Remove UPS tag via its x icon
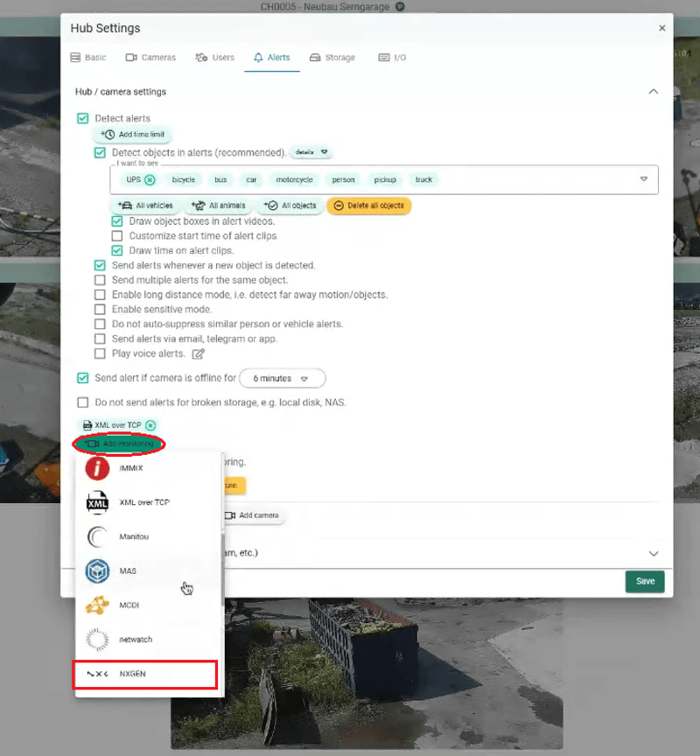The width and height of the screenshot is (700, 756). click(x=150, y=180)
